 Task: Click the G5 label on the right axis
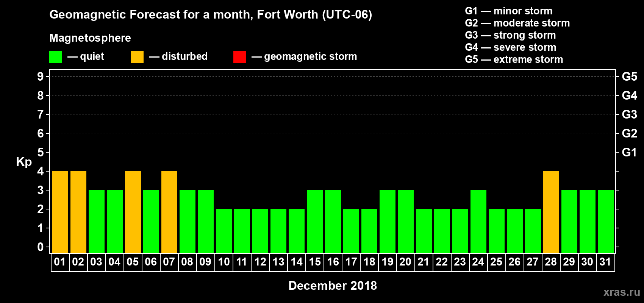(630, 77)
